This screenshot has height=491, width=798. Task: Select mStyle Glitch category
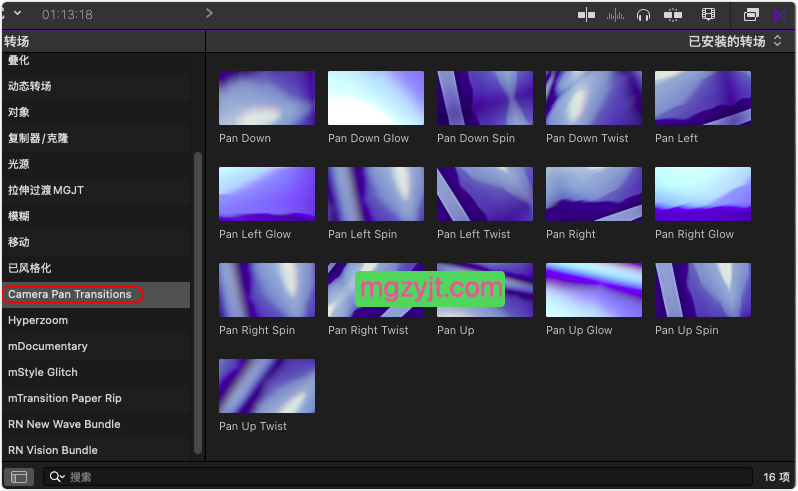click(x=96, y=372)
